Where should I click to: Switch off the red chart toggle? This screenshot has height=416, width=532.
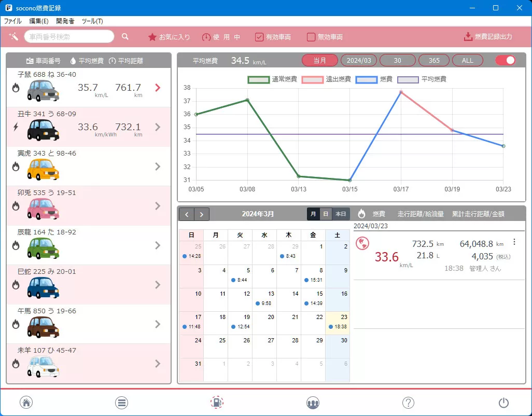[506, 60]
